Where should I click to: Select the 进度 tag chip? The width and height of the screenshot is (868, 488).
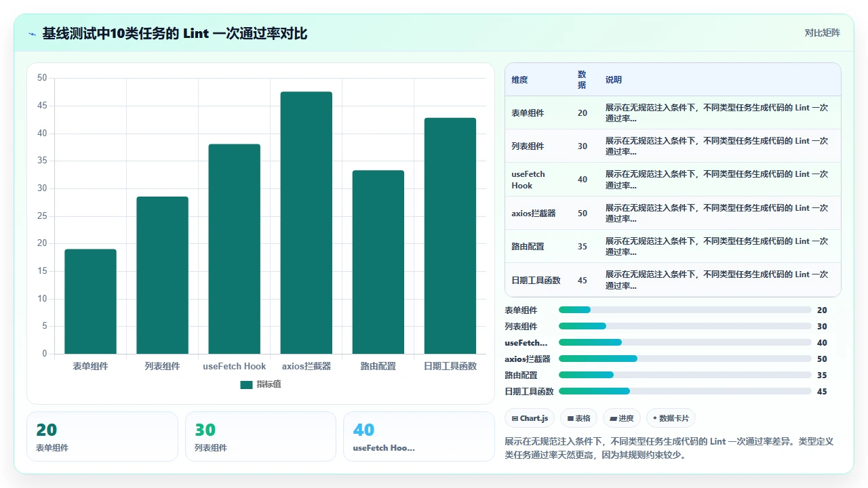[x=622, y=418]
